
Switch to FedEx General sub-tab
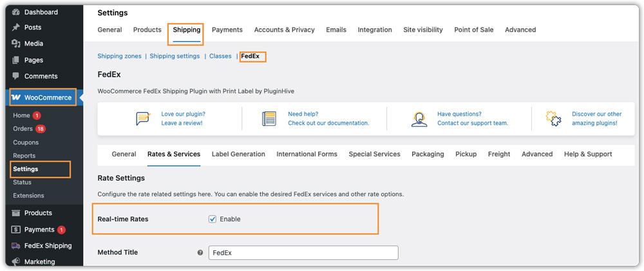click(124, 154)
